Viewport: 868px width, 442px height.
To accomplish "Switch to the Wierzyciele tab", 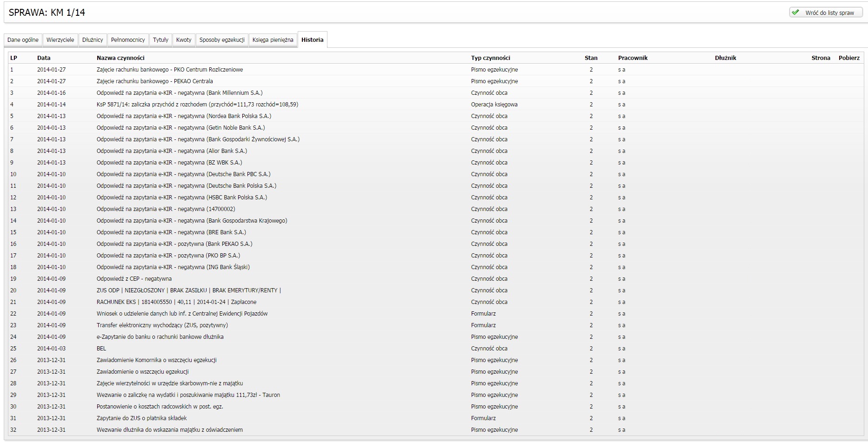I will (x=60, y=40).
